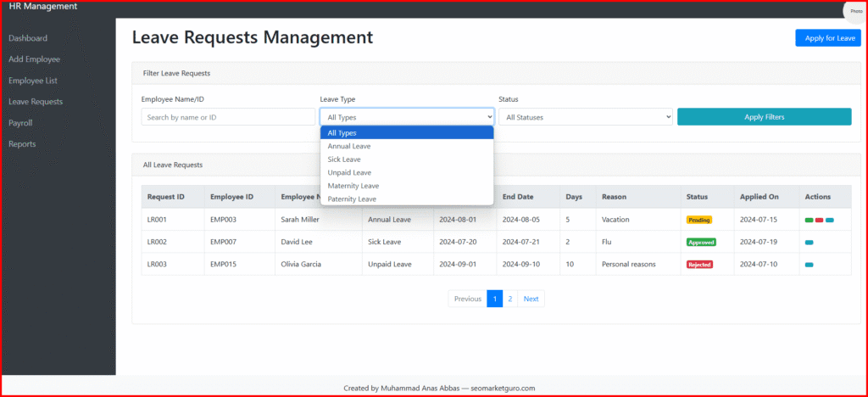Image resolution: width=868 pixels, height=397 pixels.
Task: Click the red action button for LR001
Action: pos(820,220)
